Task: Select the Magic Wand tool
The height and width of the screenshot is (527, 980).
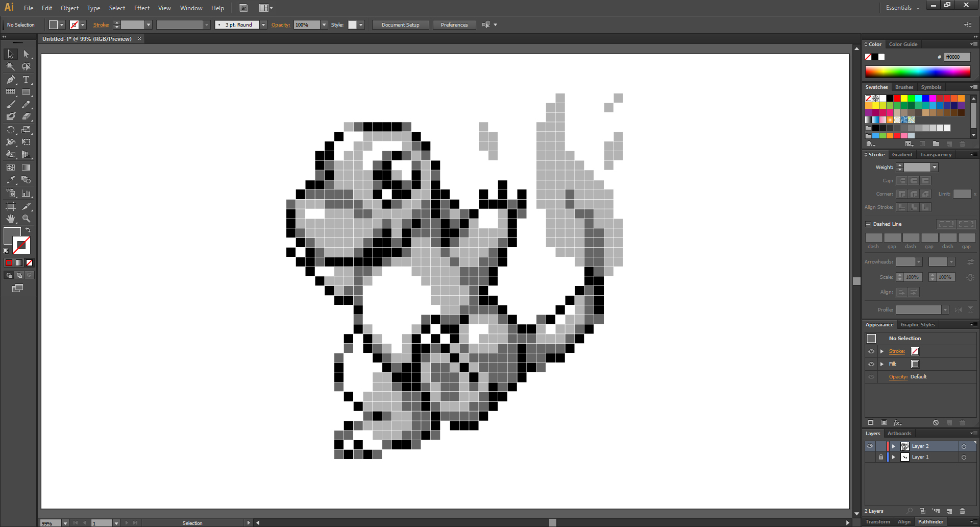Action: (11, 66)
